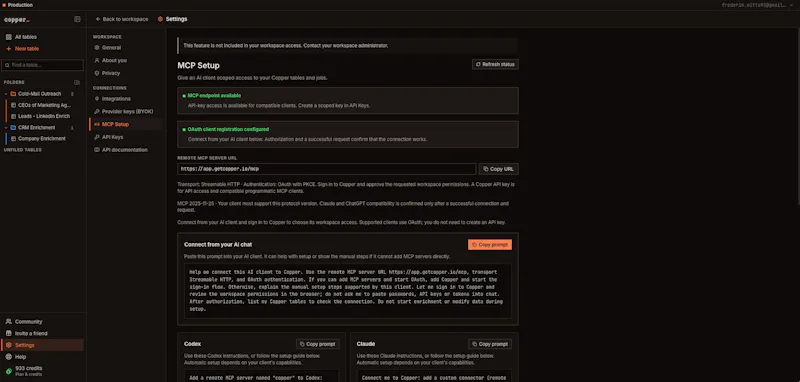Click MCP endpoint available status text
Viewport: 800px width, 382px height.
(x=214, y=96)
